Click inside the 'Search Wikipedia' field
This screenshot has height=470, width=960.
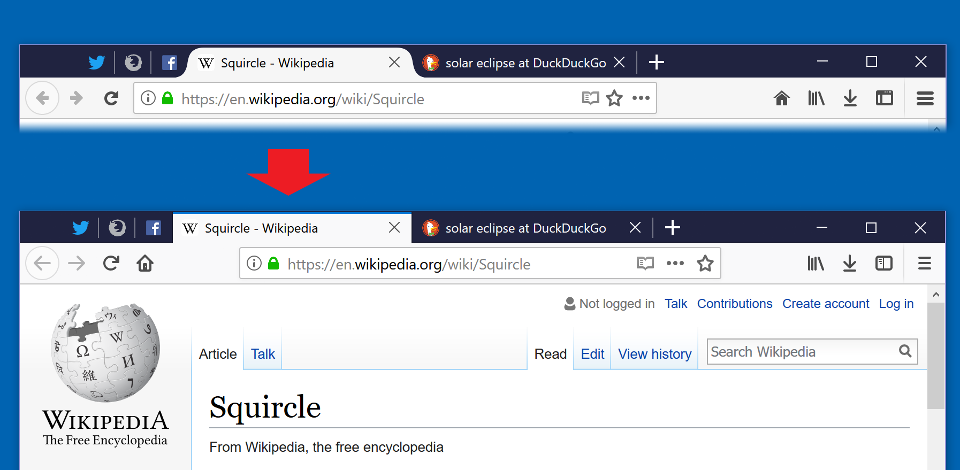pyautogui.click(x=800, y=352)
